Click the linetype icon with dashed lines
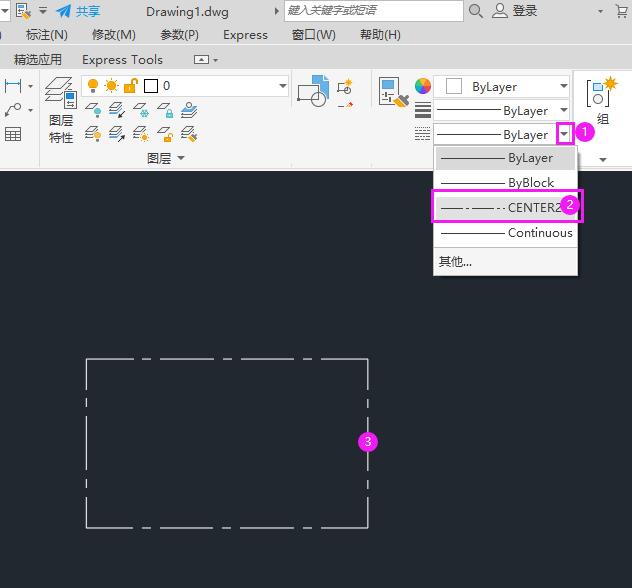This screenshot has width=632, height=588. click(422, 134)
